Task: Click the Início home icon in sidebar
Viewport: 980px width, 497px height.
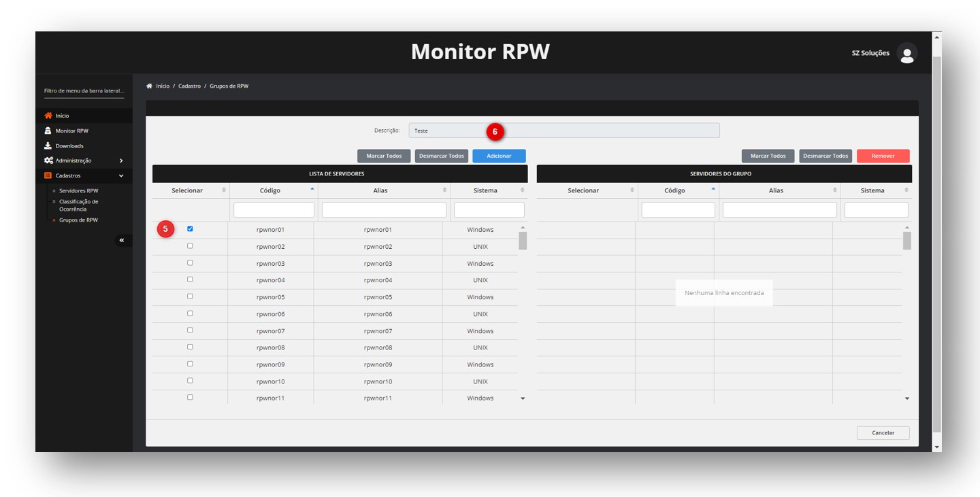Action: (48, 116)
